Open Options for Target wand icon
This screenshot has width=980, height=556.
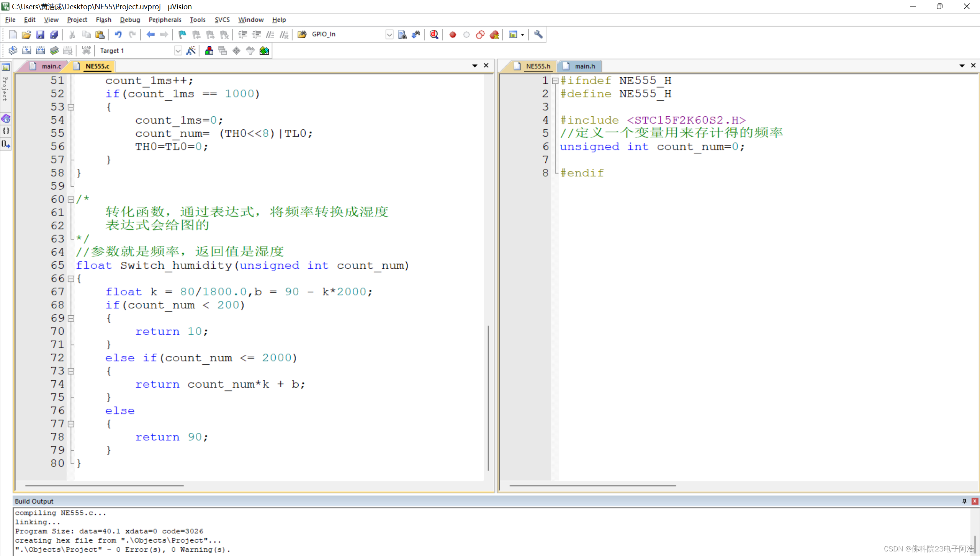pos(191,51)
